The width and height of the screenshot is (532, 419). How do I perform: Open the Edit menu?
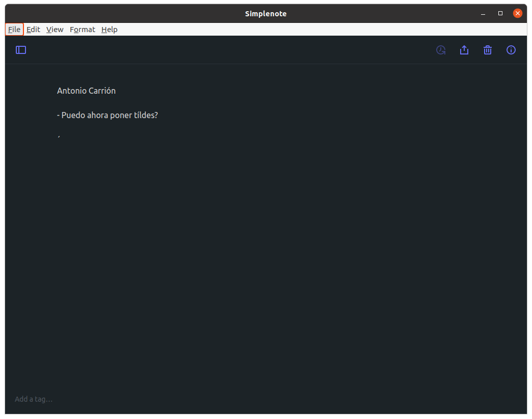tap(33, 29)
